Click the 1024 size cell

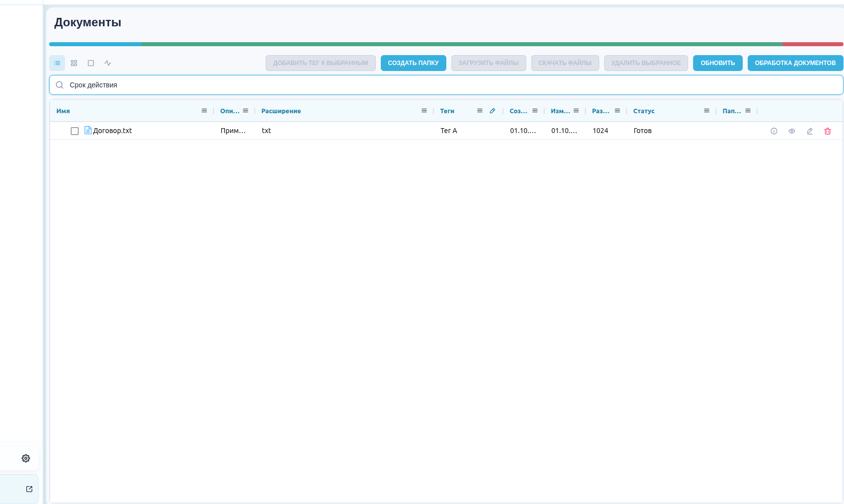coord(600,131)
